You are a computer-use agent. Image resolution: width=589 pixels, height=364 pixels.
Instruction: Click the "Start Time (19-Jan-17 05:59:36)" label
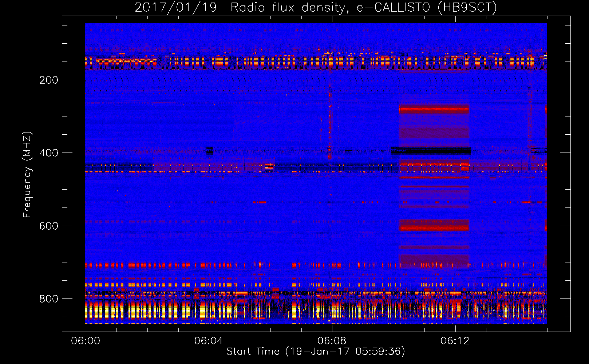point(316,352)
